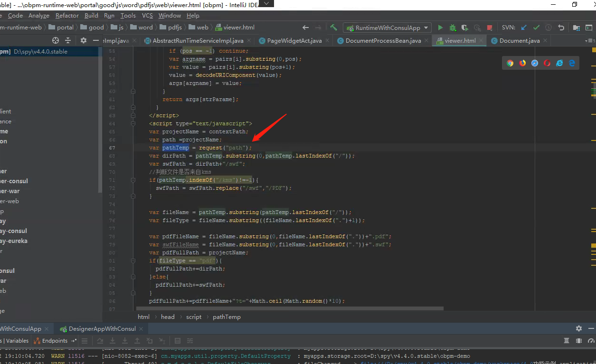Click the head element breadcrumb below editor
This screenshot has height=364, width=596.
(168, 317)
